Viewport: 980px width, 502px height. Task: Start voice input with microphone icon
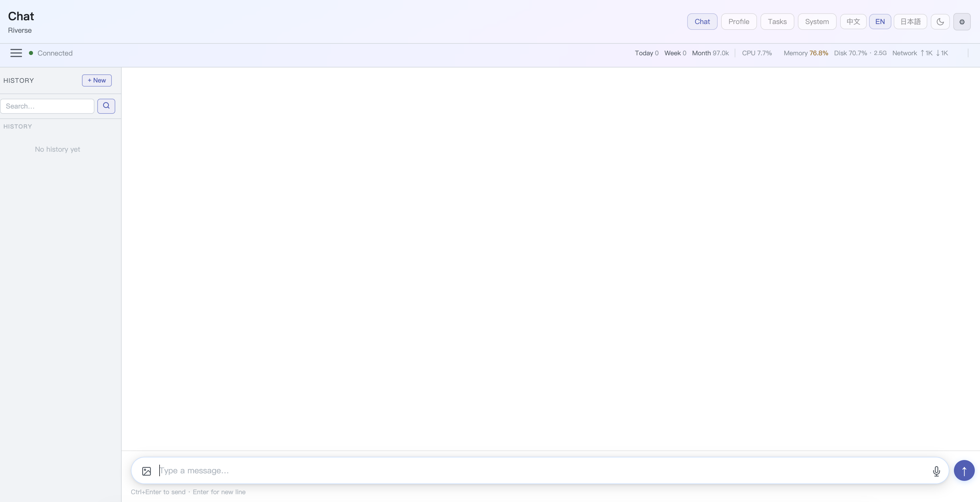click(x=936, y=471)
